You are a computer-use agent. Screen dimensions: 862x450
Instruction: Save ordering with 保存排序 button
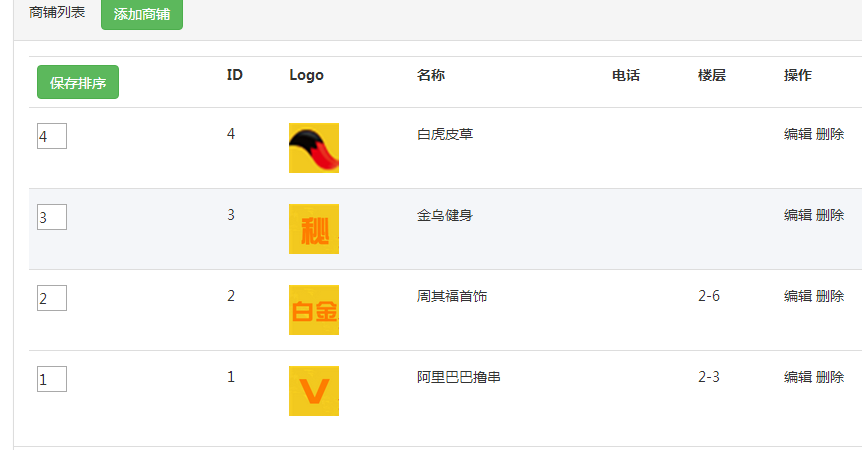[78, 82]
